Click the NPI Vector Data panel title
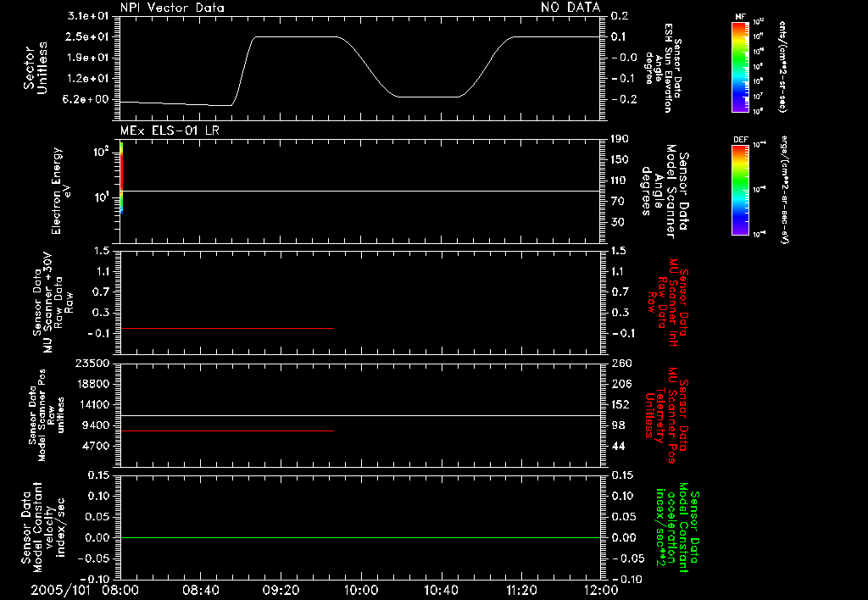 pos(172,8)
